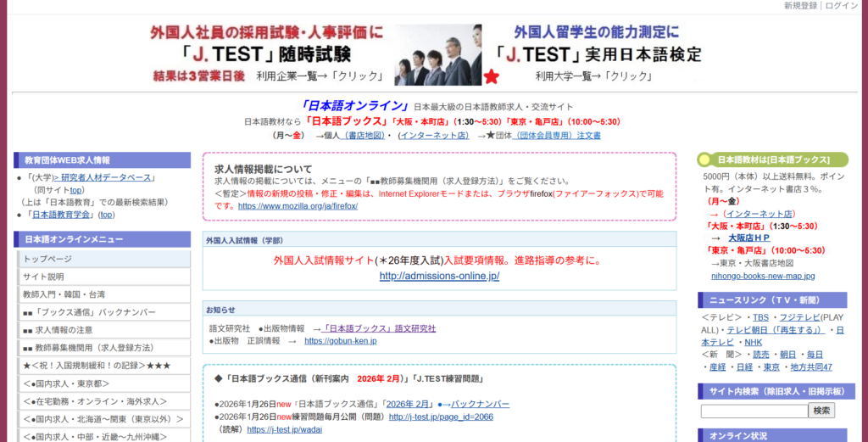Open the admissions-online.jp link
The height and width of the screenshot is (442, 868).
[x=439, y=276]
